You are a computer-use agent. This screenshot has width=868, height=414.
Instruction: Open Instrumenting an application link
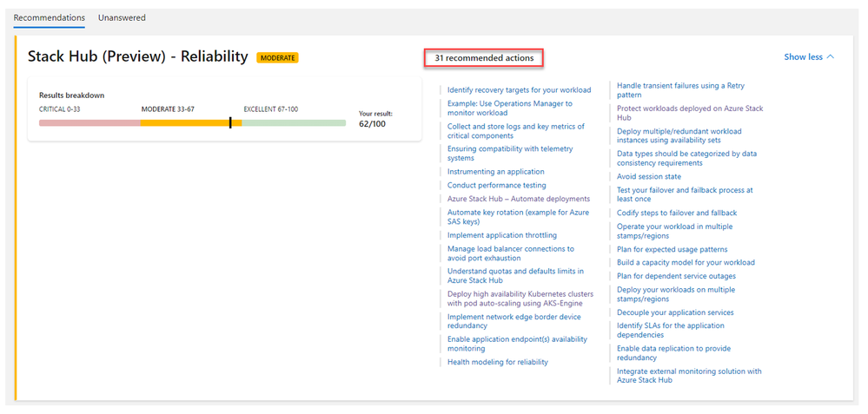pos(495,172)
